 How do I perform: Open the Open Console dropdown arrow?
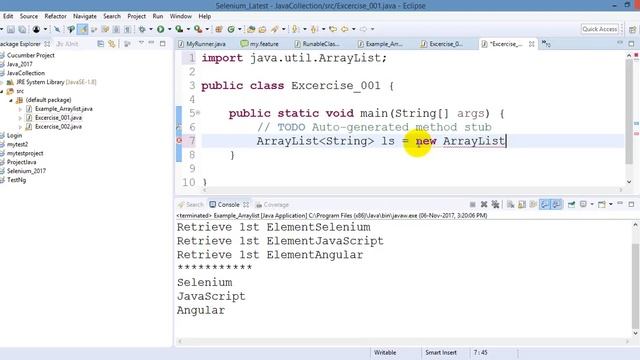click(x=611, y=204)
